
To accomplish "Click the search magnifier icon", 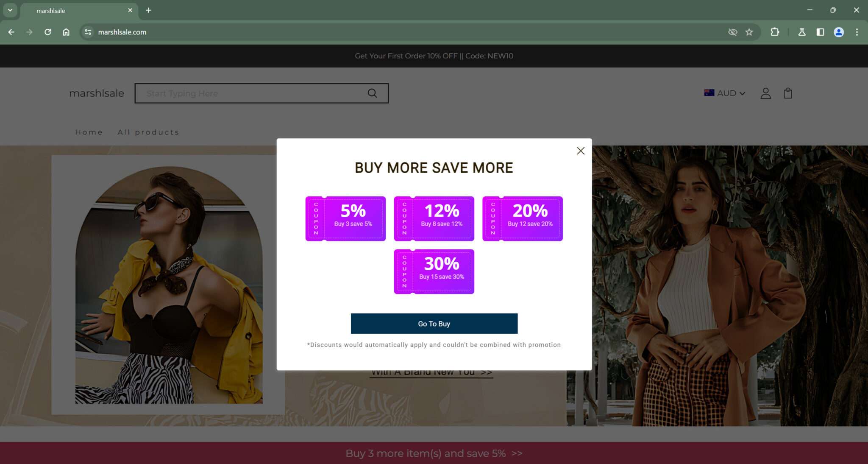I will coord(372,93).
